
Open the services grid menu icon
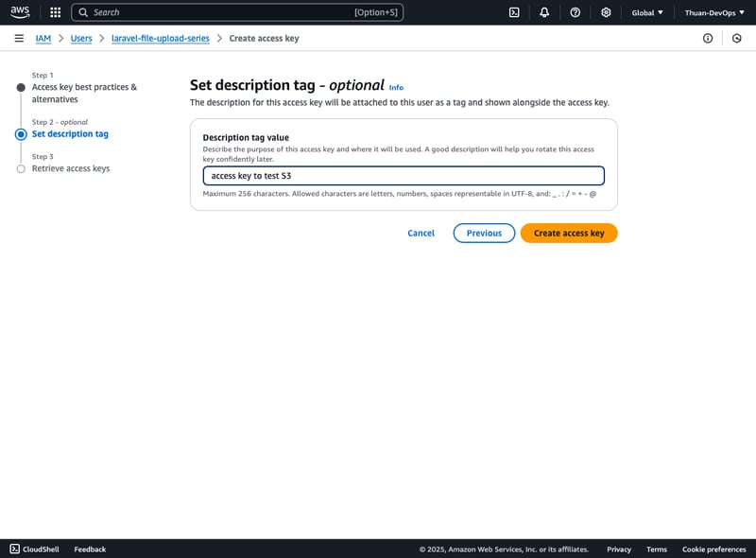[55, 12]
